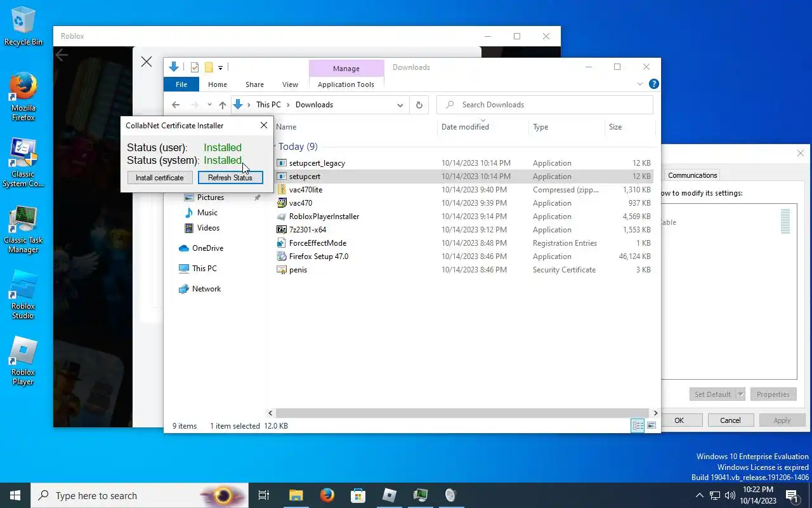812x508 pixels.
Task: Select Music in navigation pane
Action: 207,213
